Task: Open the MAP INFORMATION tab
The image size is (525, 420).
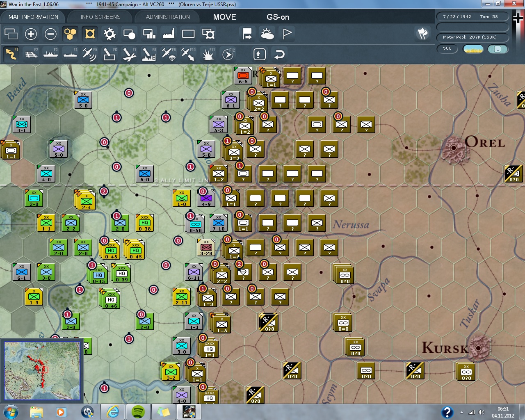Action: pyautogui.click(x=33, y=17)
